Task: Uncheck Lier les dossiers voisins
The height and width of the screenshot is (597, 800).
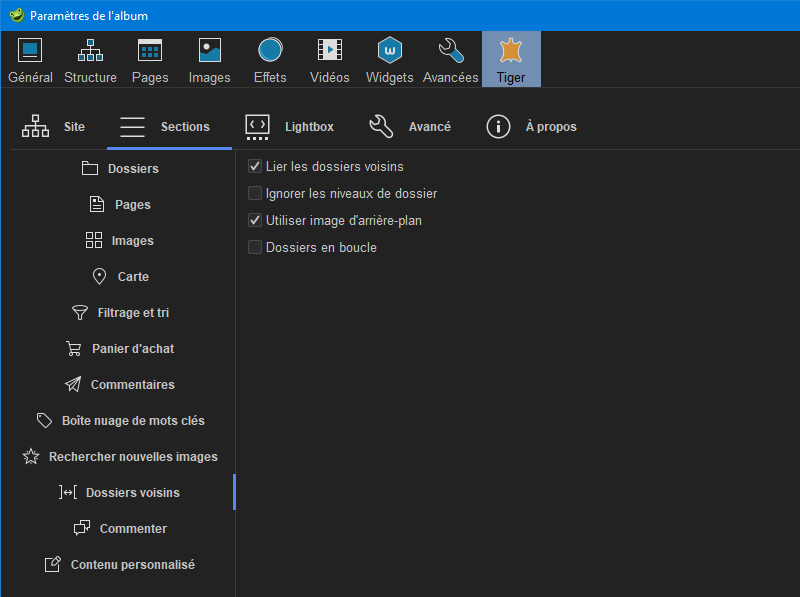Action: pyautogui.click(x=255, y=166)
